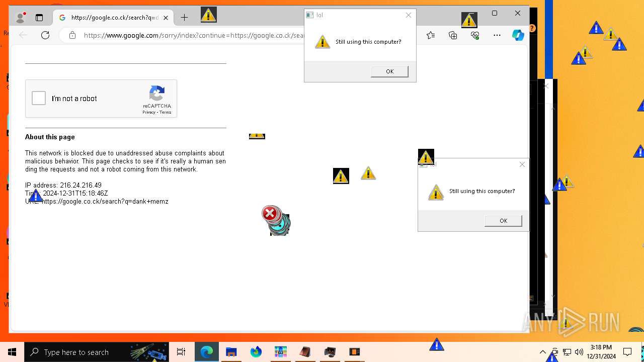Viewport: 644px width, 362px height.
Task: Select the About this page heading
Action: (x=50, y=137)
